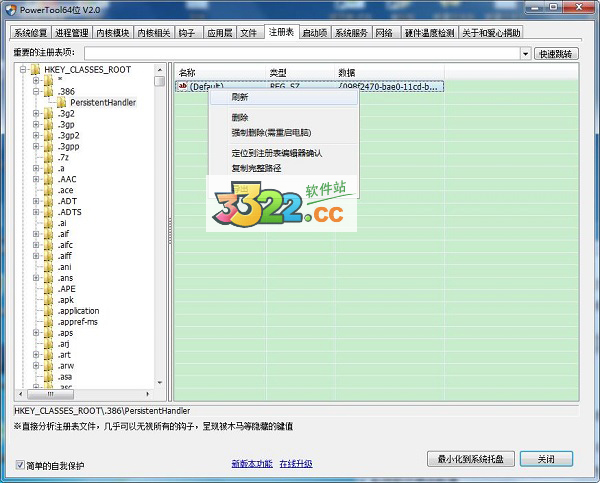The image size is (600, 483).
Task: Open the 新版本功能 link
Action: coord(252,464)
